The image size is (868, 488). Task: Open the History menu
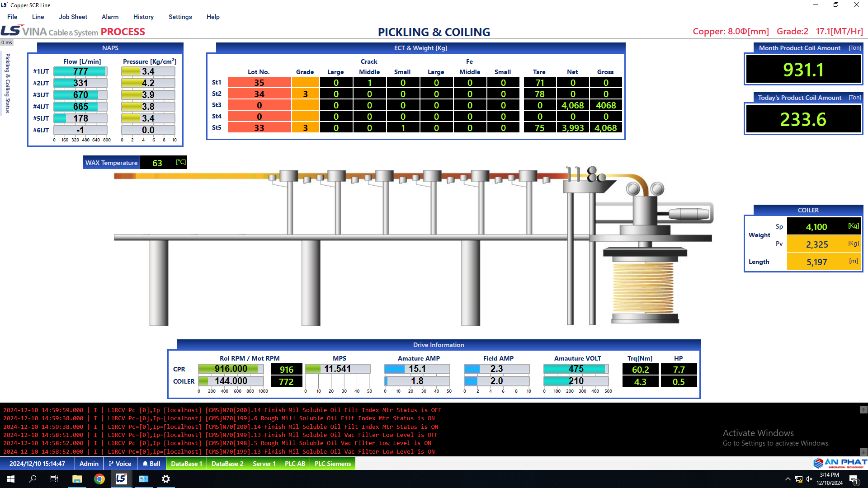click(143, 17)
